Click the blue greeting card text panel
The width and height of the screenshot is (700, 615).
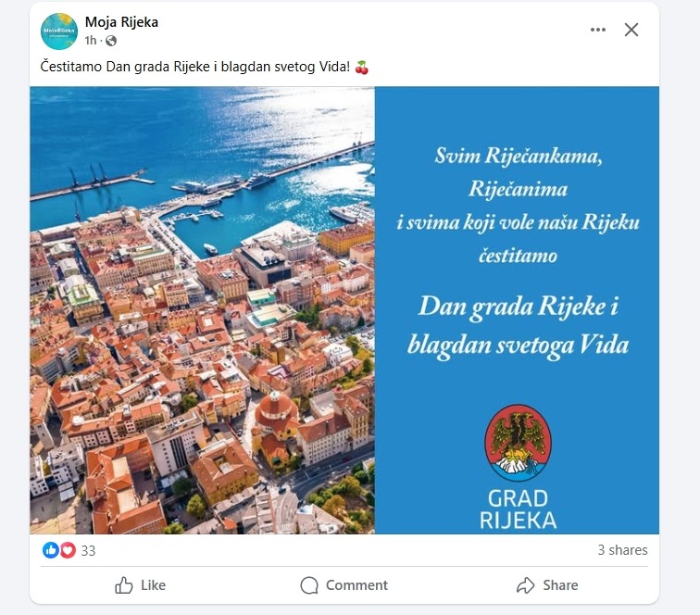coord(517,310)
